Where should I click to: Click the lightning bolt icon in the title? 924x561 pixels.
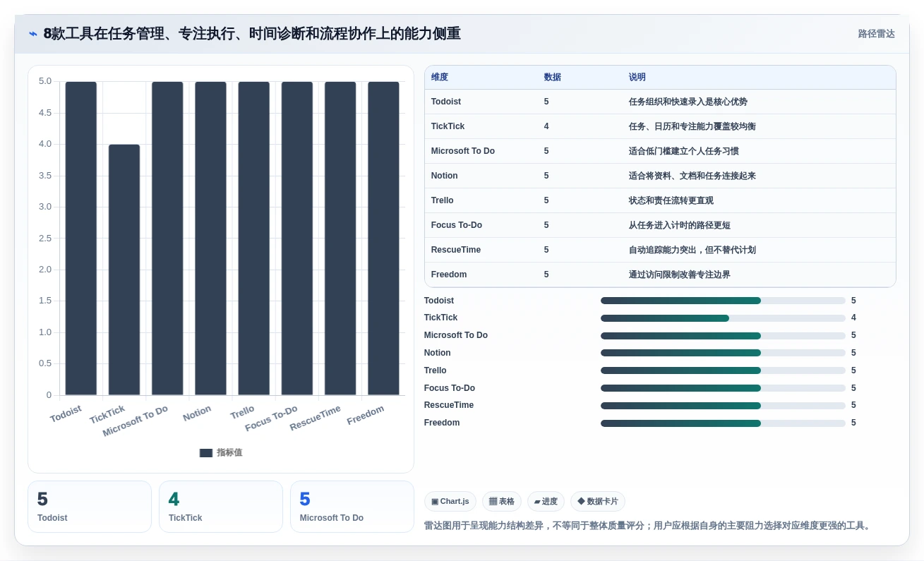[33, 34]
